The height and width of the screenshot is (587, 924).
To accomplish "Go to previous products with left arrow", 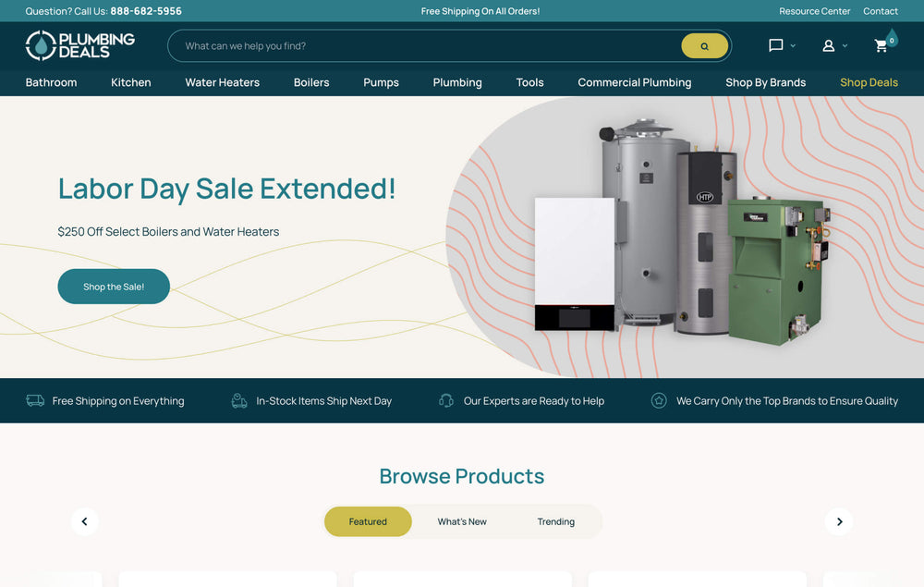I will pyautogui.click(x=84, y=521).
